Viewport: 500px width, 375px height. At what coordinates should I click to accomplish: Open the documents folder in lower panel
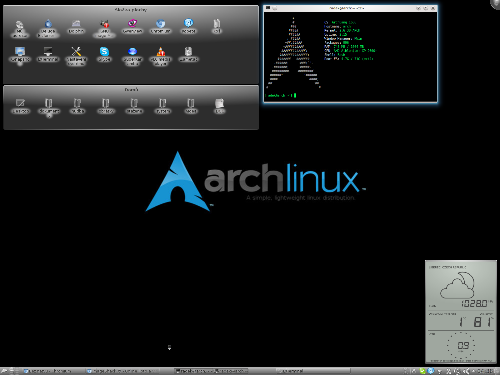[x=49, y=103]
